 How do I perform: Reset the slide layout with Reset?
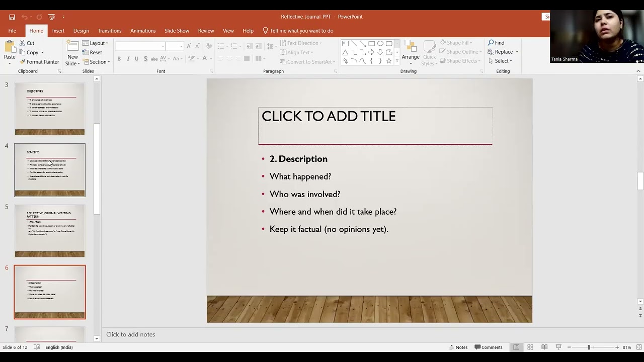pos(92,52)
